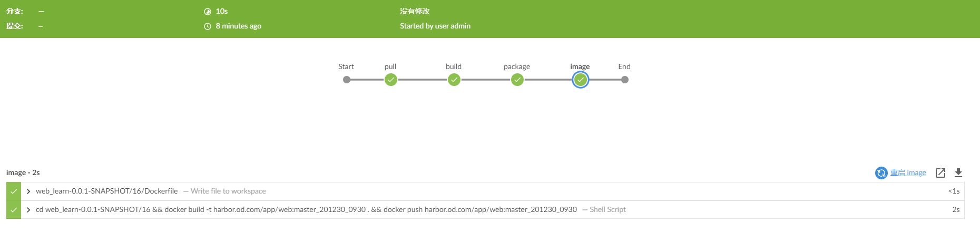
Task: Open the 重启 image restart link
Action: 908,172
